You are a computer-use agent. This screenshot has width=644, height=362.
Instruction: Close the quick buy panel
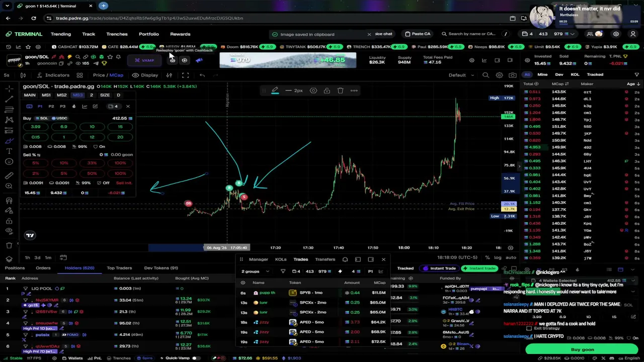coord(128,106)
